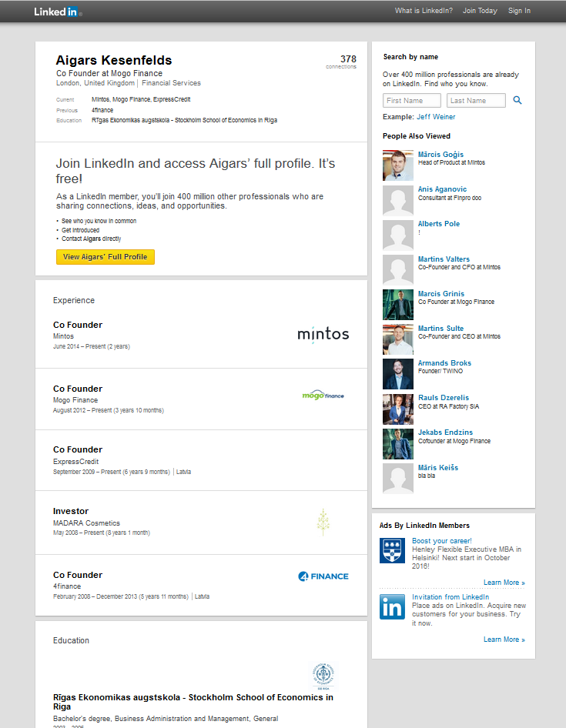Click Invitation from LinkedIn ad link
566x728 pixels.
(x=450, y=597)
